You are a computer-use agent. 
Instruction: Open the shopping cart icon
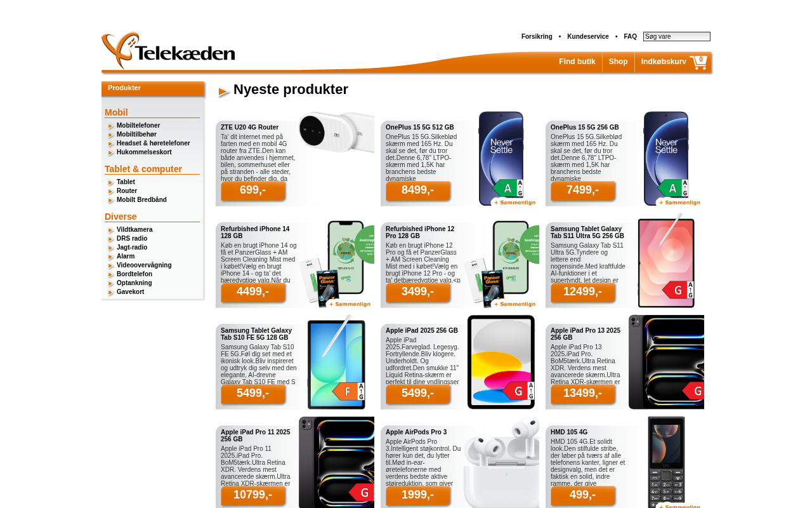(x=698, y=62)
